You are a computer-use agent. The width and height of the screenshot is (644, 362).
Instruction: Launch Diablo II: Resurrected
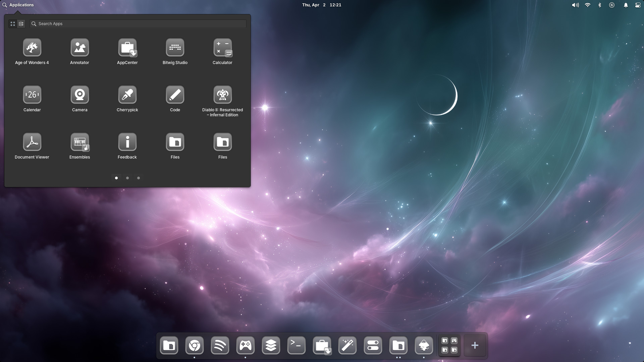pyautogui.click(x=222, y=95)
